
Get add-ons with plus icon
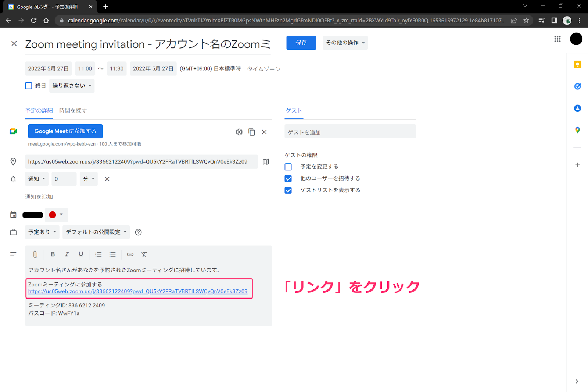pos(577,165)
